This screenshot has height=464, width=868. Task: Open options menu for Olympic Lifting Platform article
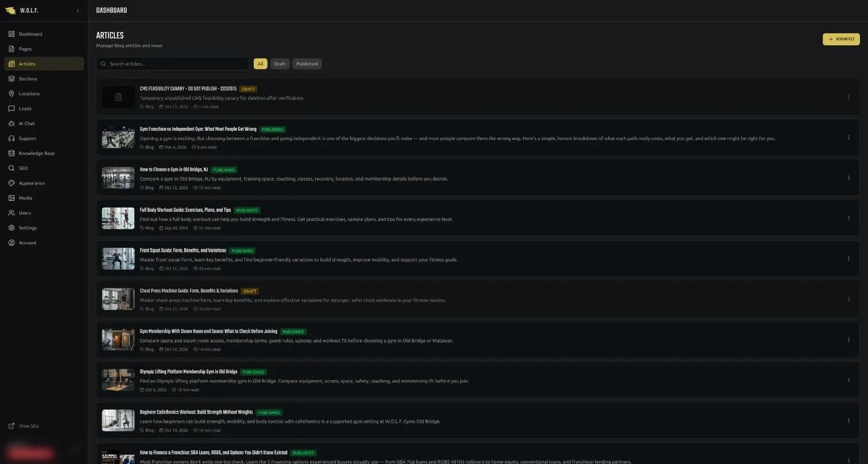(x=848, y=380)
